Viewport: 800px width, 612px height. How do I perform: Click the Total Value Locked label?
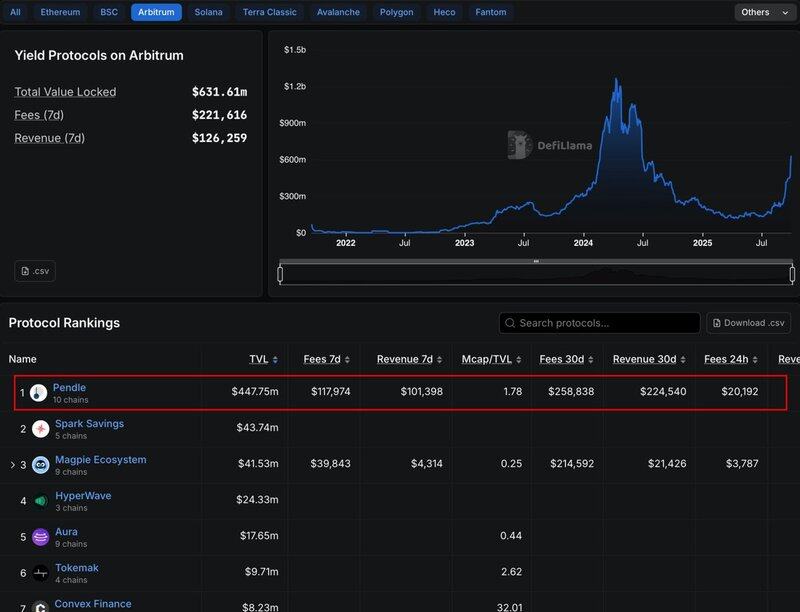pyautogui.click(x=65, y=92)
